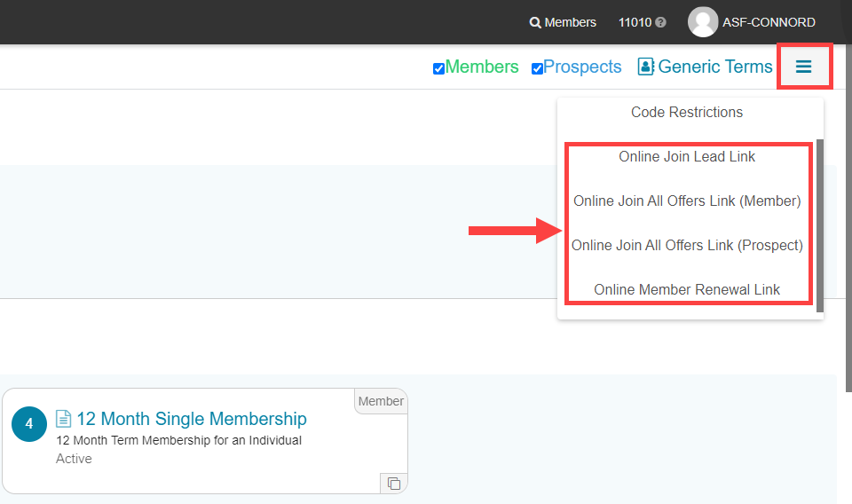The image size is (852, 504).
Task: Click the blue number 4 circle badge
Action: 29,424
